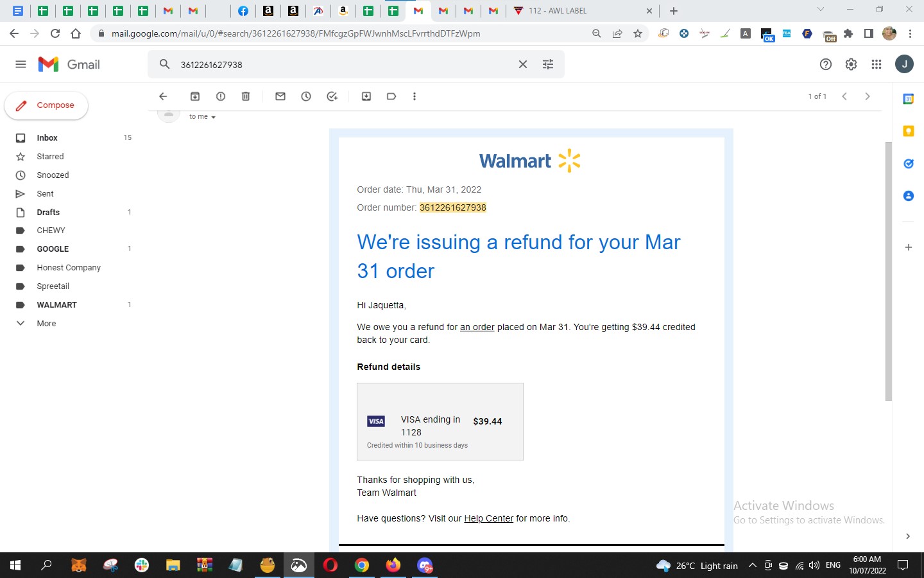Click the Walmart logo in email

(x=530, y=161)
